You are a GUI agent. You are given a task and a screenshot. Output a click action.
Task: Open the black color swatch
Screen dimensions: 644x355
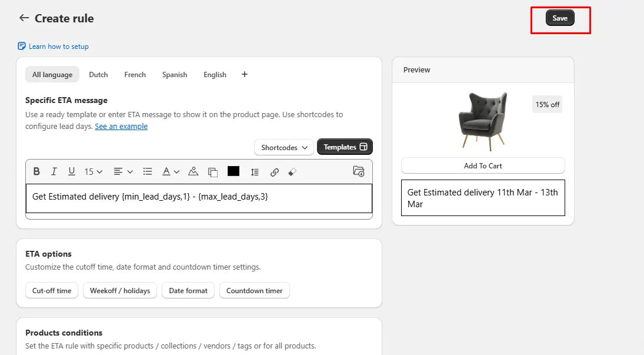click(x=233, y=171)
